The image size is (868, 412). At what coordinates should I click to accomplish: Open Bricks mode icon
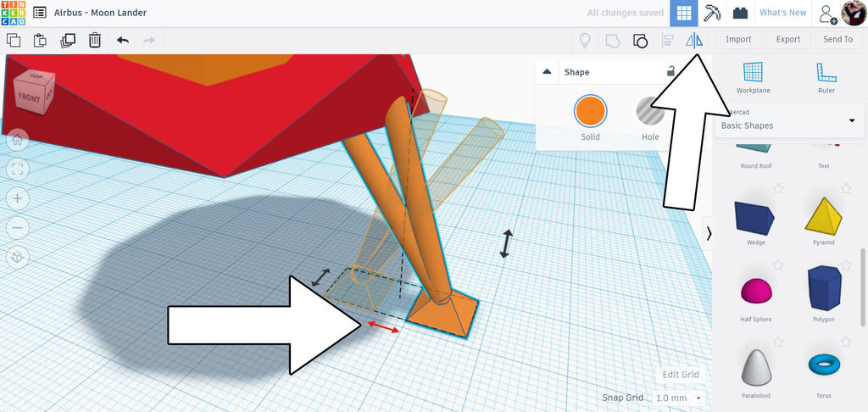(x=740, y=13)
